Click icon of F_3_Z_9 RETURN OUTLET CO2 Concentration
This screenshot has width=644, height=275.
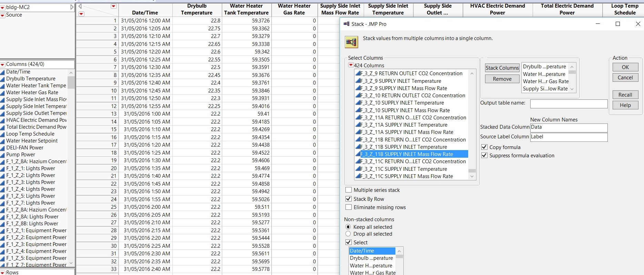(358, 73)
